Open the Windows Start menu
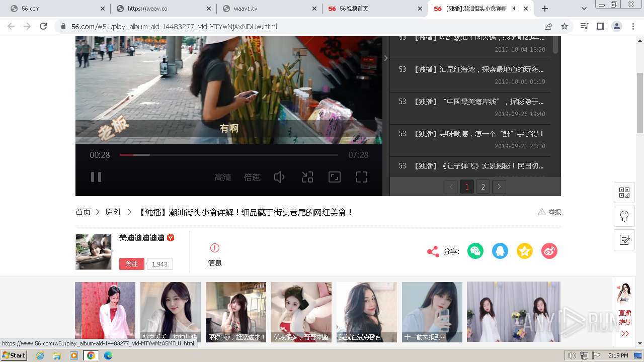The image size is (644, 362). point(14,355)
